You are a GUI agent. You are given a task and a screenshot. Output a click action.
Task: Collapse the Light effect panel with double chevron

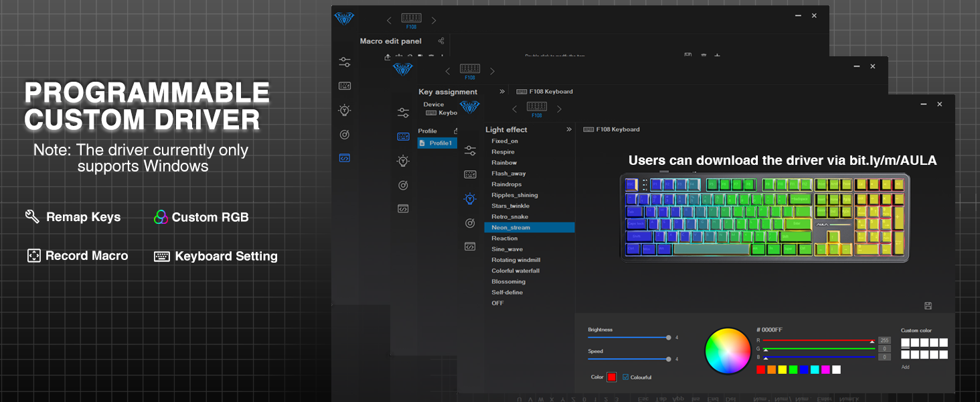pyautogui.click(x=569, y=129)
